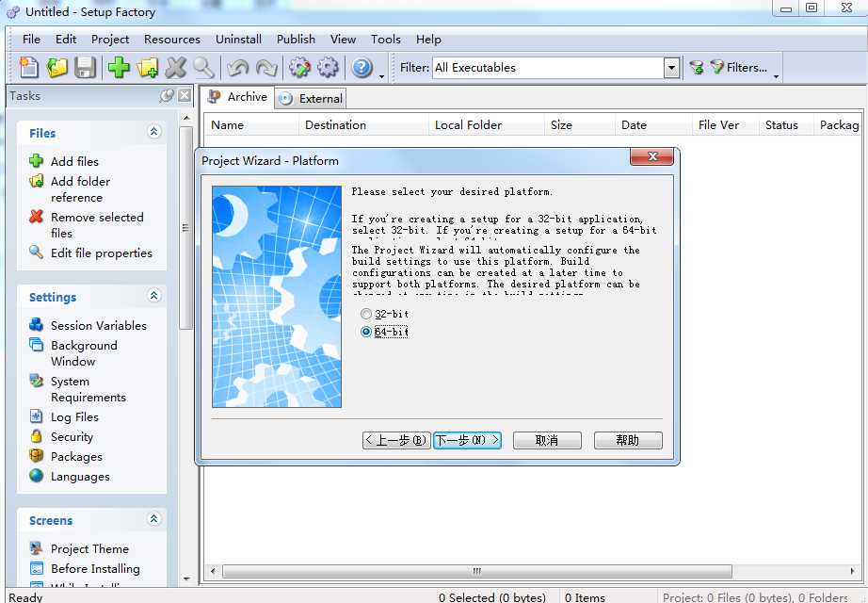Collapse the Settings task group
This screenshot has width=868, height=603.
point(154,296)
